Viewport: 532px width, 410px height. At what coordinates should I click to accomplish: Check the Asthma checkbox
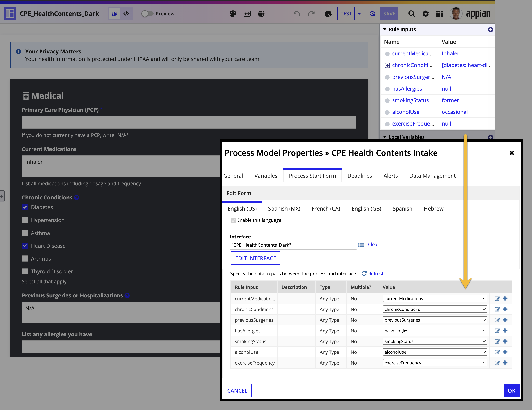(x=25, y=233)
